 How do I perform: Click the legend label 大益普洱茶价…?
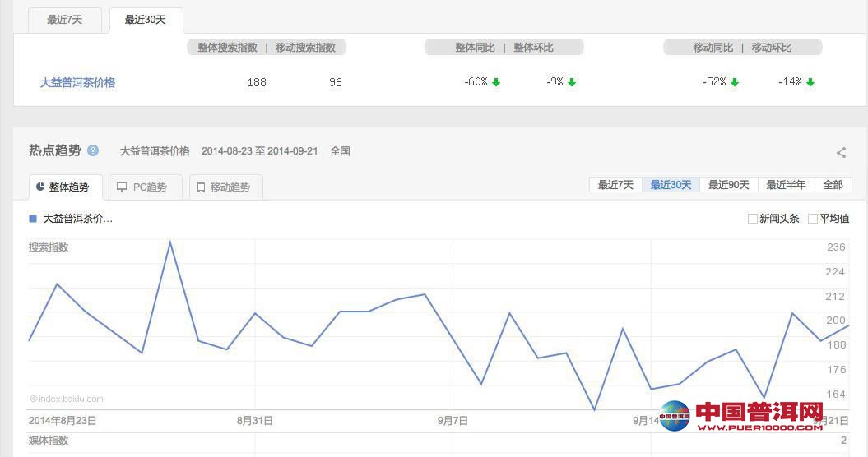78,219
